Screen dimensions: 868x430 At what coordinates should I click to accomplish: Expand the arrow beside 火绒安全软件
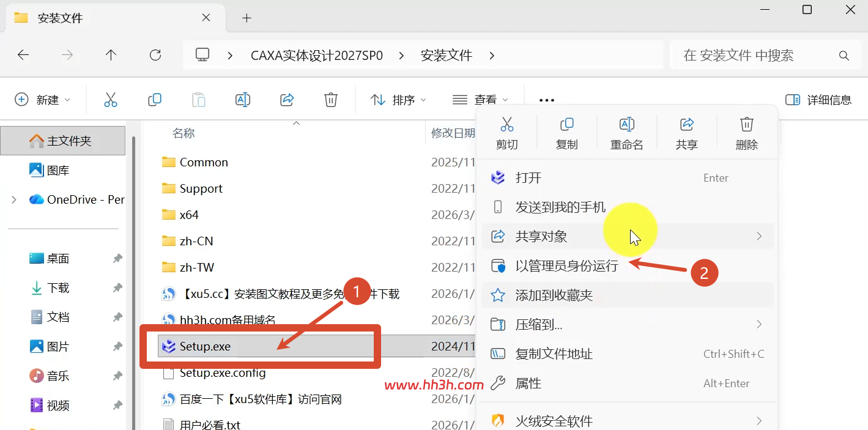[759, 421]
